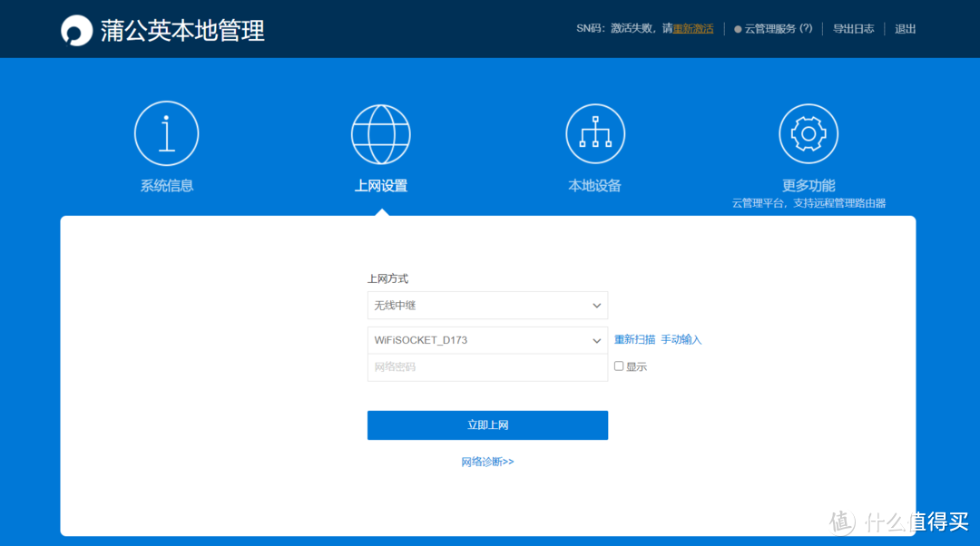This screenshot has width=980, height=546.
Task: Click the (?) help icon beside 云管理服务
Action: click(808, 28)
